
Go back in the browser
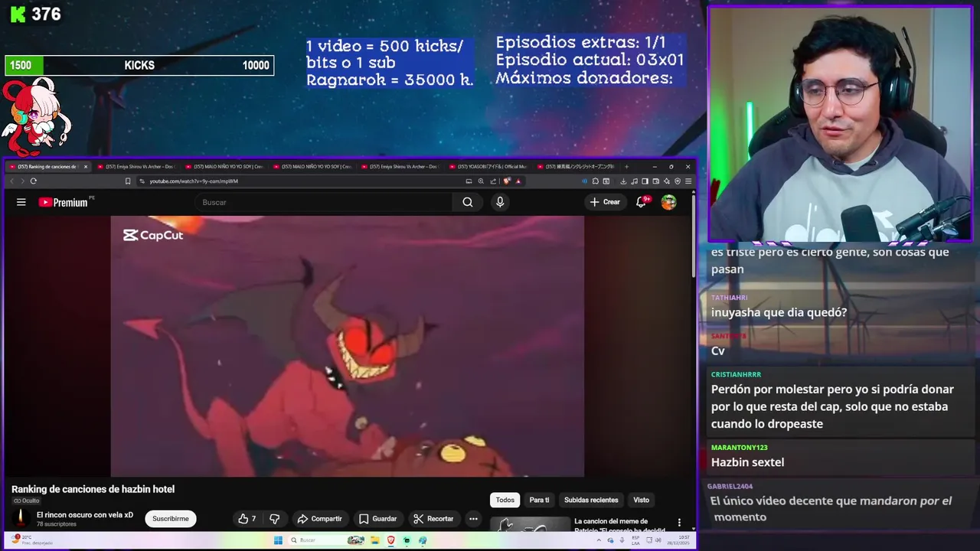click(x=11, y=181)
